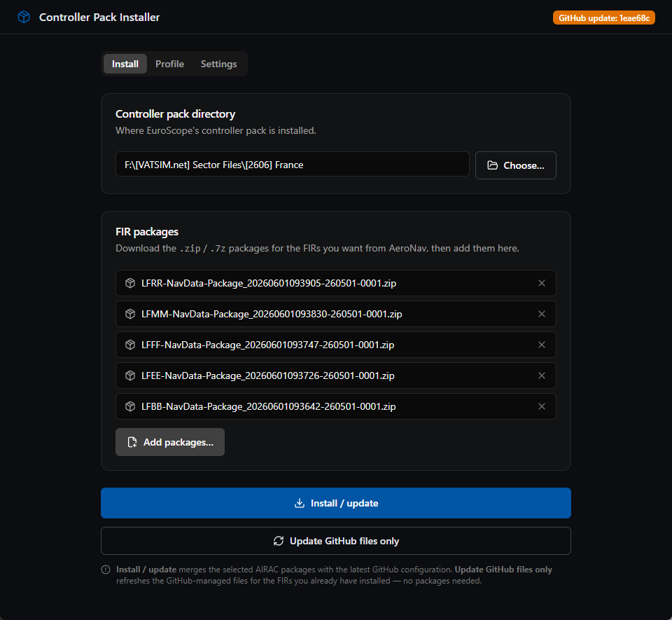Update GitHub files only
This screenshot has width=672, height=620.
coord(336,541)
